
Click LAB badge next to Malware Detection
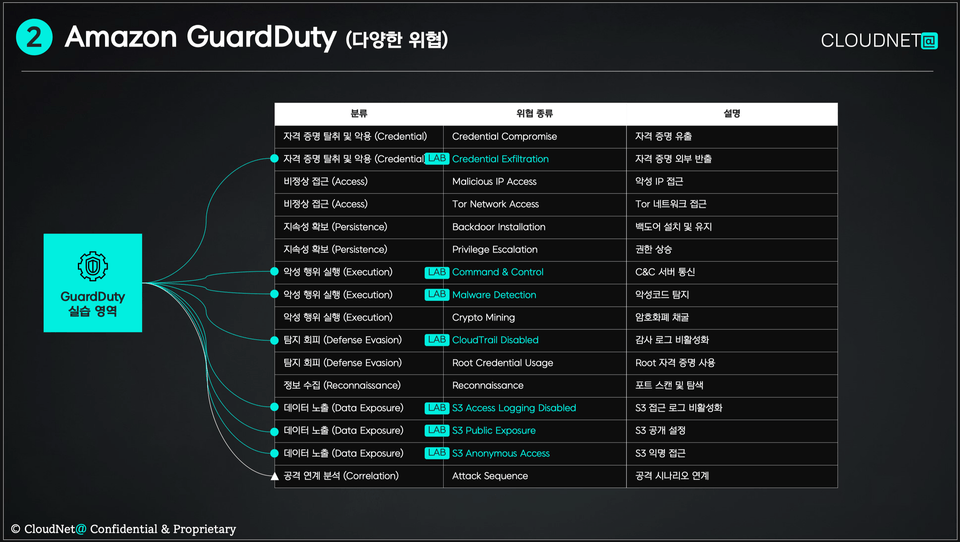(x=437, y=295)
